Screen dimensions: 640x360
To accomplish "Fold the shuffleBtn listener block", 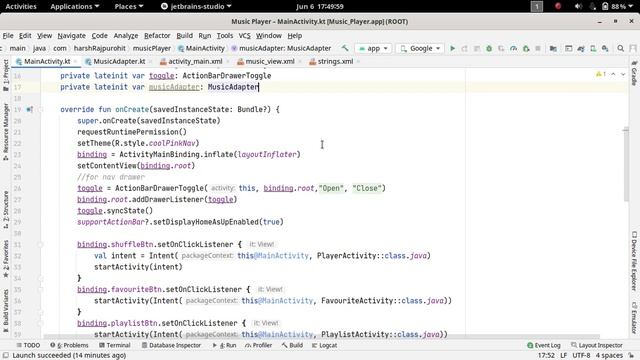I will point(40,244).
